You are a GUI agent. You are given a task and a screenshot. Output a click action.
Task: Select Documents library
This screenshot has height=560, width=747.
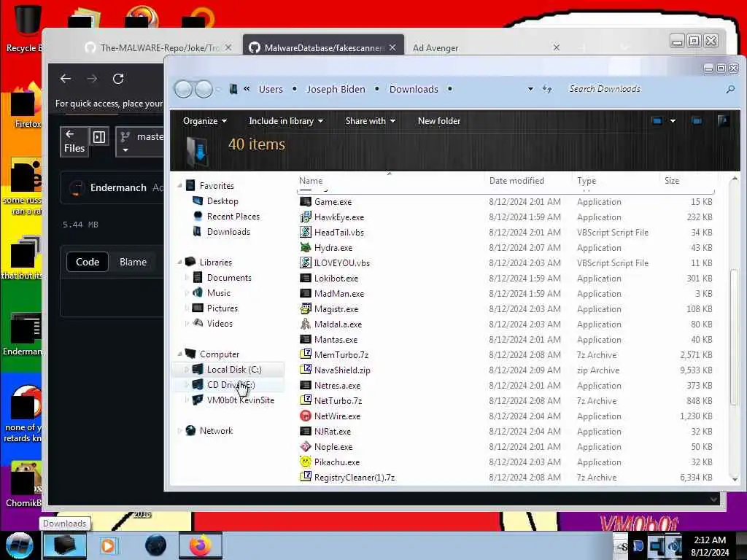[x=229, y=278]
